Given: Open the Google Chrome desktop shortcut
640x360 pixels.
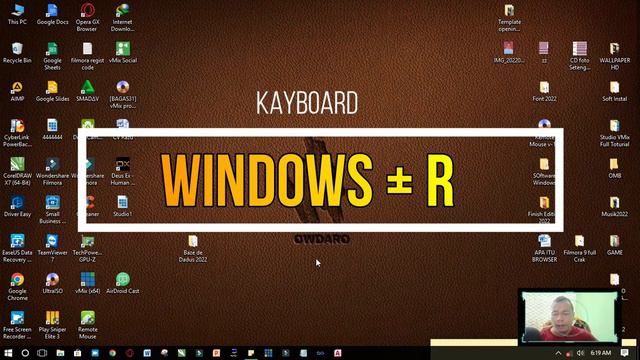Looking at the screenshot, I should click(17, 287).
